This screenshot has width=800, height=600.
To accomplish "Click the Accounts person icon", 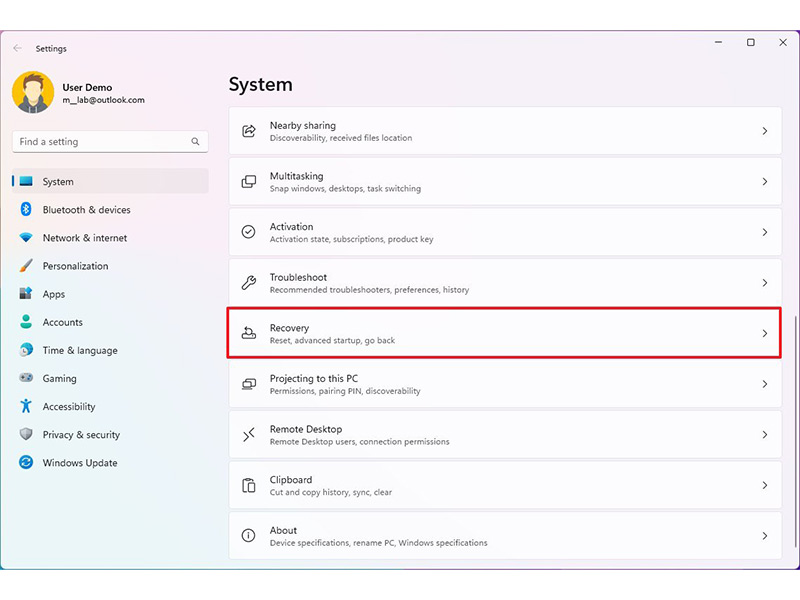I will (26, 321).
